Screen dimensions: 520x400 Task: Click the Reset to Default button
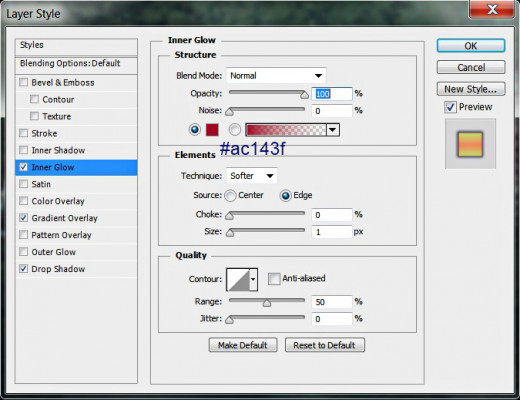pyautogui.click(x=325, y=345)
